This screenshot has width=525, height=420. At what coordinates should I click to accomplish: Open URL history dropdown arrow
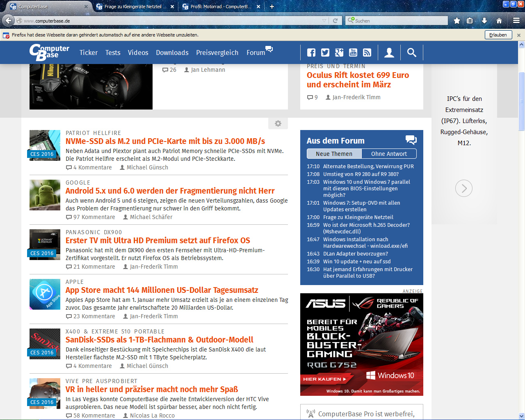point(324,21)
